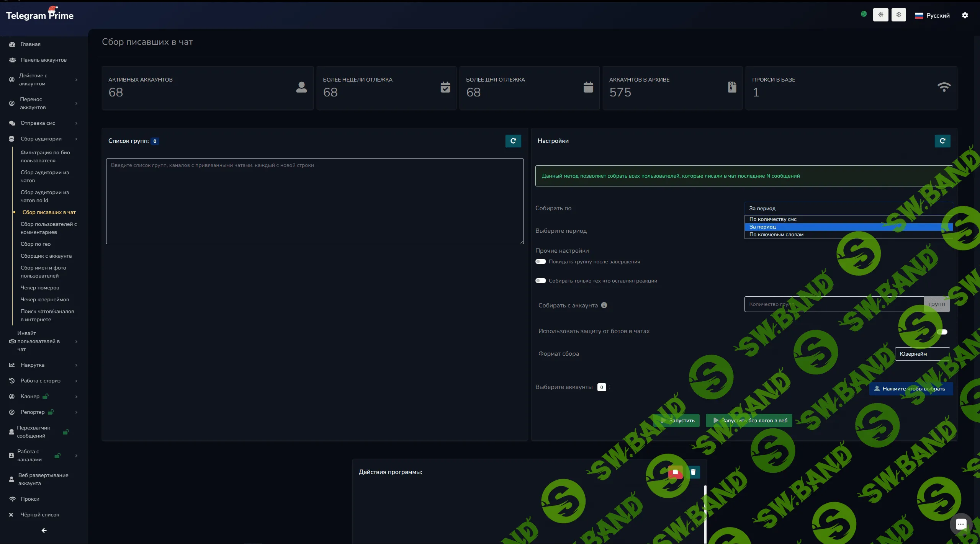Enable collecting only users who reacted
980x544 pixels.
pyautogui.click(x=540, y=281)
